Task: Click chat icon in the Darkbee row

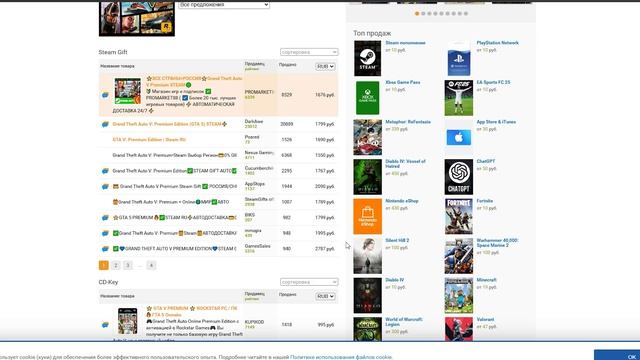Action: pyautogui.click(x=105, y=124)
